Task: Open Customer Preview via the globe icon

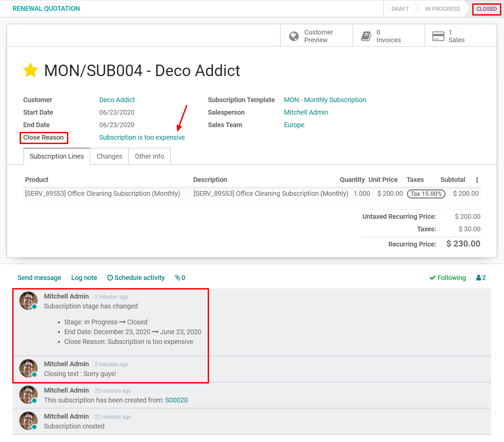Action: tap(294, 36)
